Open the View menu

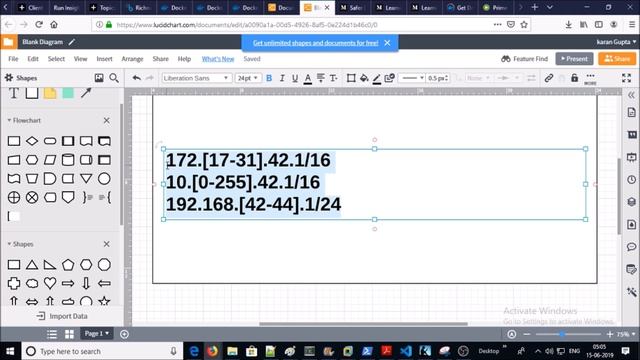tap(80, 59)
